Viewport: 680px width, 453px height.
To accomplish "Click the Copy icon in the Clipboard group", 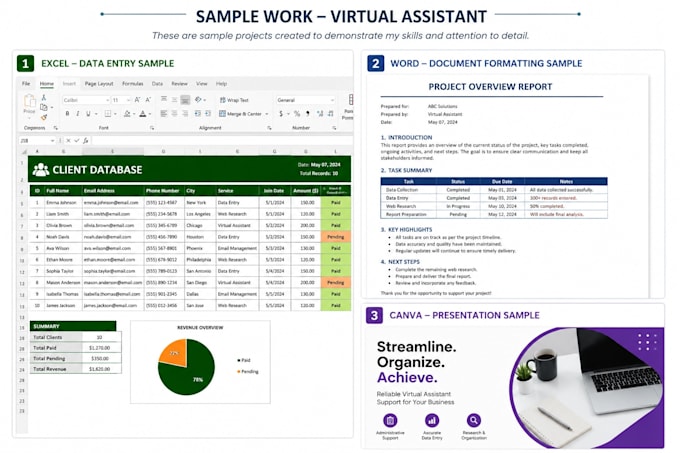I will (44, 107).
